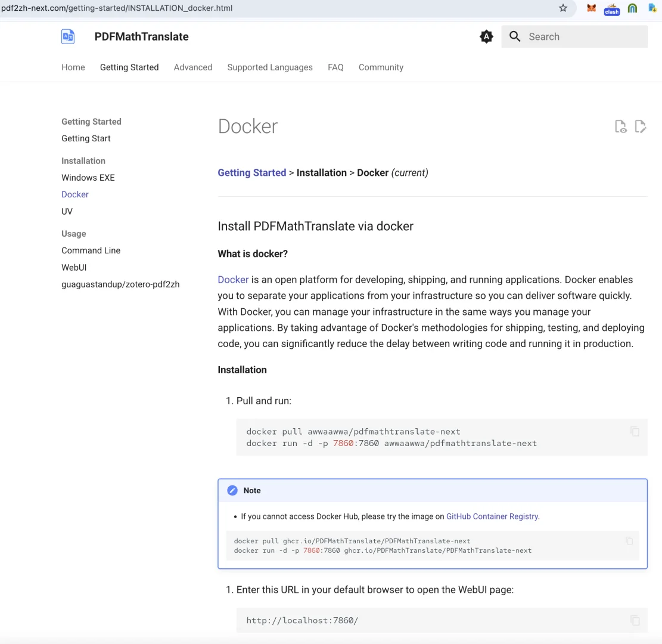
Task: Click the browser address bar URL
Action: 117,8
